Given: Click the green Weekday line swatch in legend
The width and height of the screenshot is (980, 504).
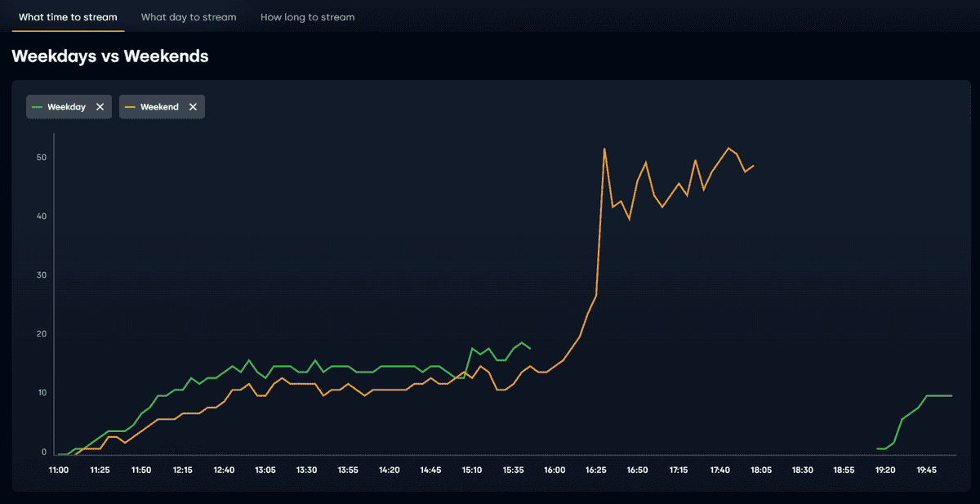Looking at the screenshot, I should [x=37, y=107].
